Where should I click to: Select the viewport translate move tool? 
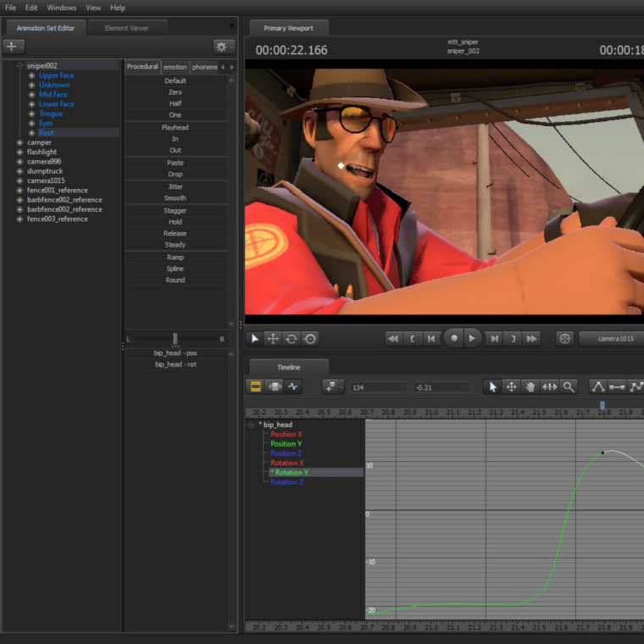click(x=273, y=339)
